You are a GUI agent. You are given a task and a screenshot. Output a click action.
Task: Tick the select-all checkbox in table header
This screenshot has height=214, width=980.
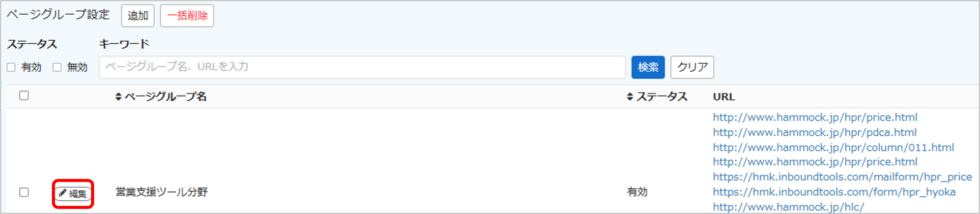click(24, 96)
